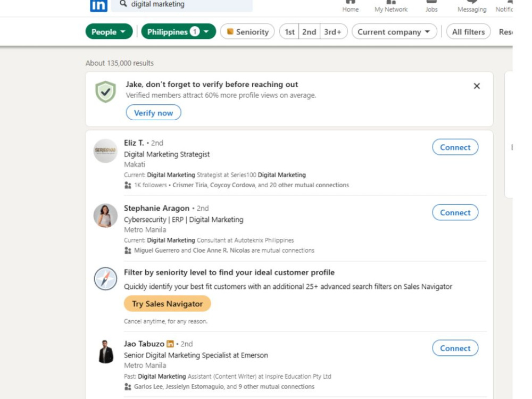Connect with Jao Tabuzo
532x399 pixels.
[x=455, y=348]
